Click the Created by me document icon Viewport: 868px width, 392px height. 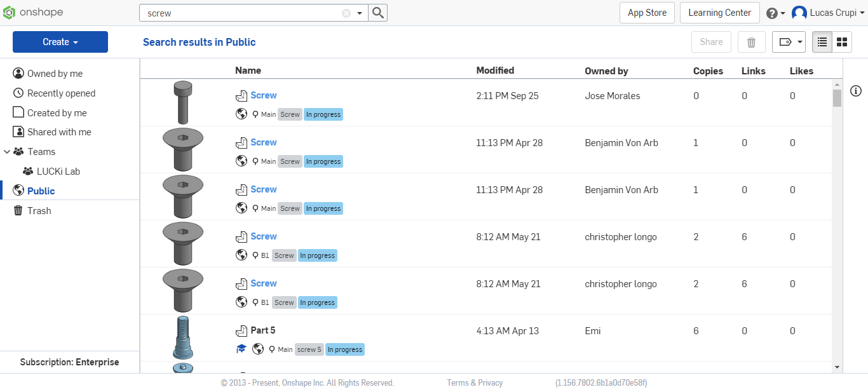tap(18, 112)
